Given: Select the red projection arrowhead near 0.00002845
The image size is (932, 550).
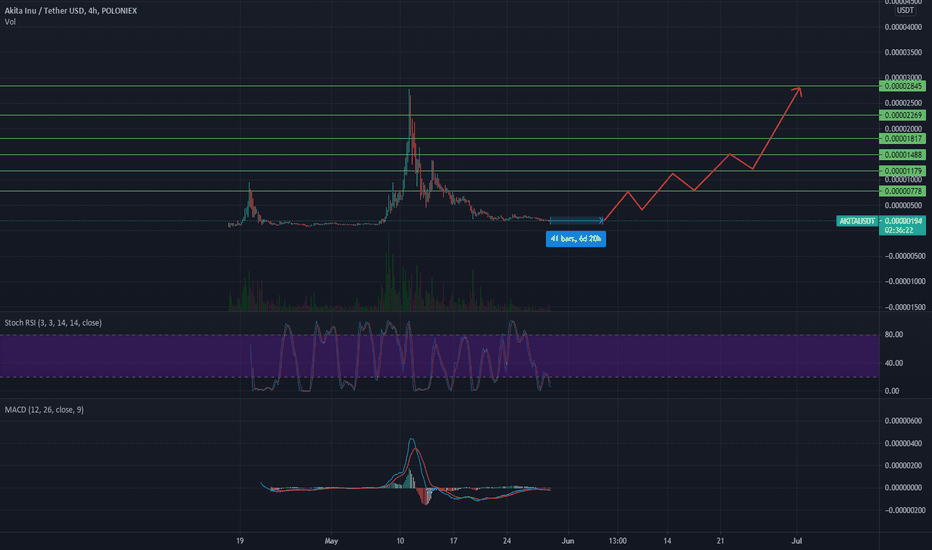Looking at the screenshot, I should click(797, 92).
